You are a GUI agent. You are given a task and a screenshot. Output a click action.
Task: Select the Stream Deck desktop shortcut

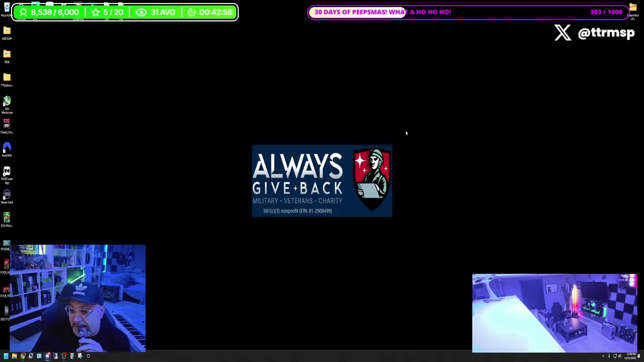(7, 196)
